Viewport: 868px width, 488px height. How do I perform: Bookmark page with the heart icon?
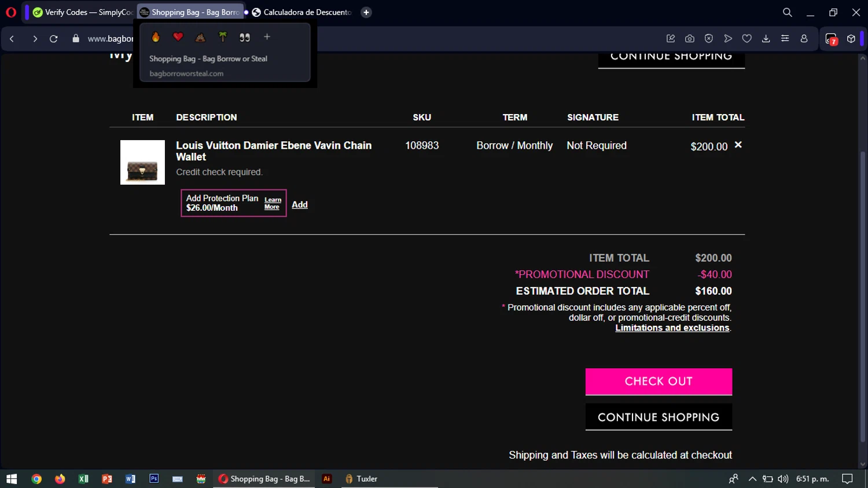coord(747,39)
